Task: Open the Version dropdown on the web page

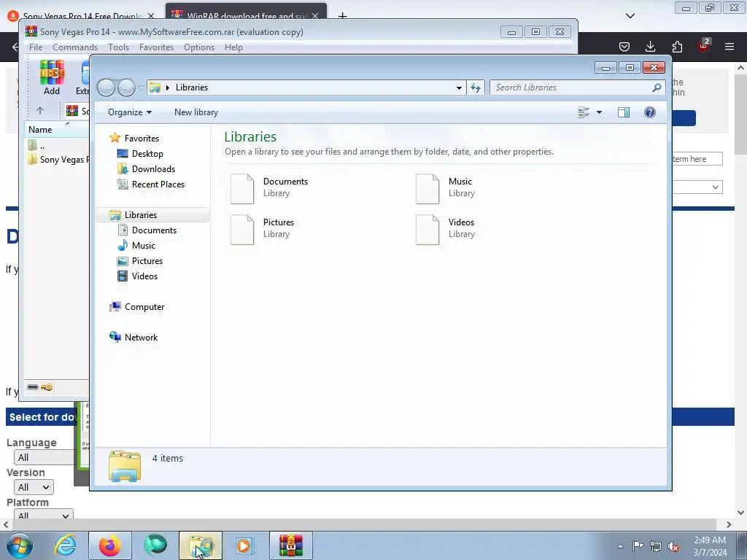Action: [x=34, y=487]
